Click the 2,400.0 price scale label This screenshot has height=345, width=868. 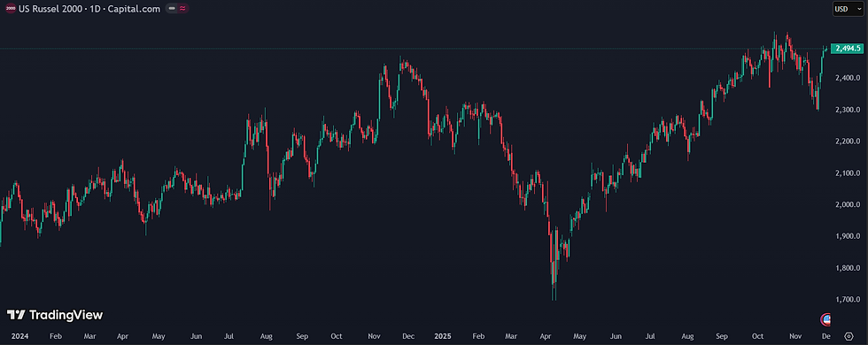[x=849, y=79]
